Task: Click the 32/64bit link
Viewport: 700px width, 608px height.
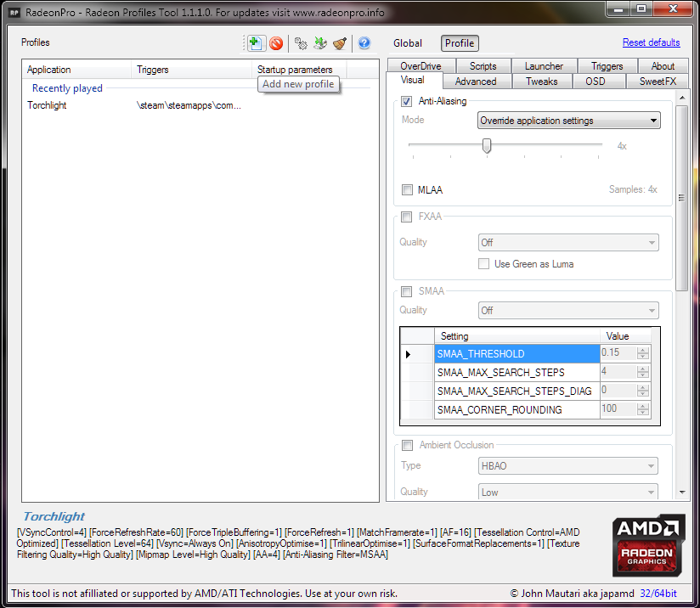Action: pyautogui.click(x=658, y=594)
